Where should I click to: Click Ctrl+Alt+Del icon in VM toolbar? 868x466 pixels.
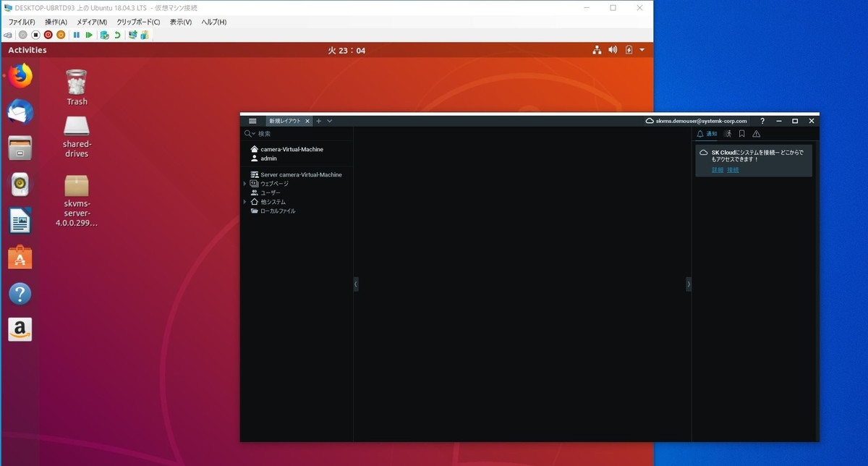click(x=7, y=35)
